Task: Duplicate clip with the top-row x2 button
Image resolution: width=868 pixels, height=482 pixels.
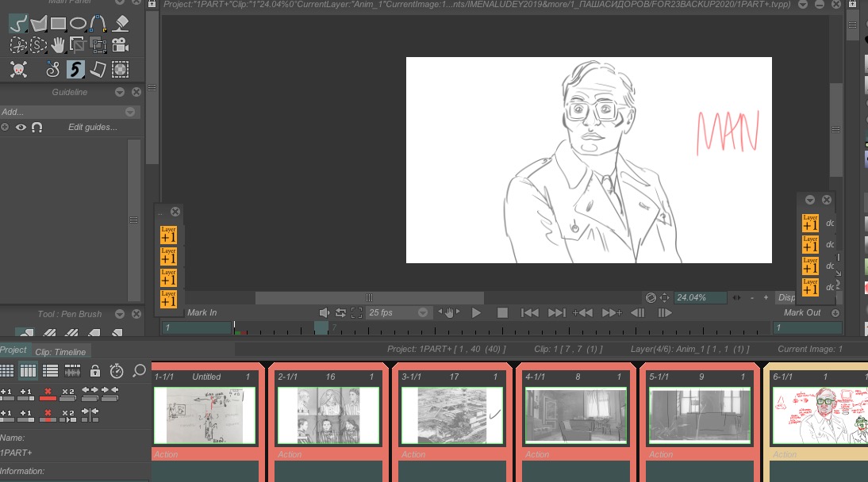Action: pos(67,394)
